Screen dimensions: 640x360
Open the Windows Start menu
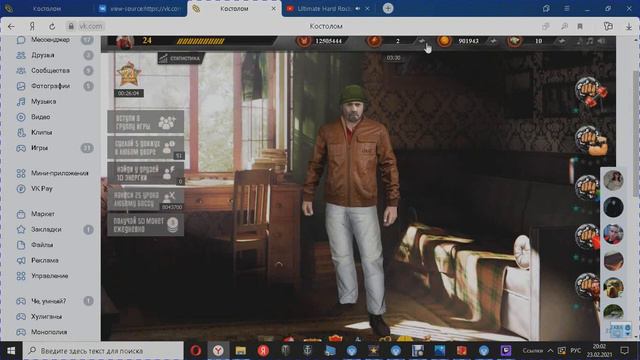tap(11, 351)
